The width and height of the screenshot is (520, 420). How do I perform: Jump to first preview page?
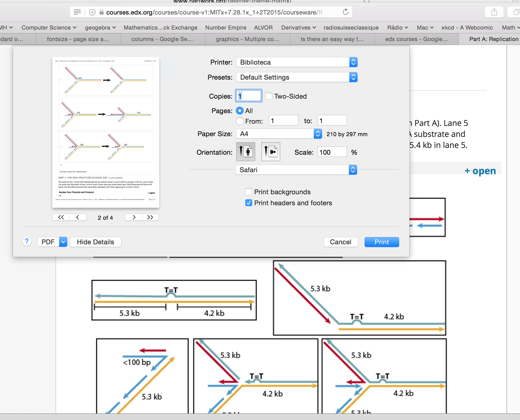(61, 217)
